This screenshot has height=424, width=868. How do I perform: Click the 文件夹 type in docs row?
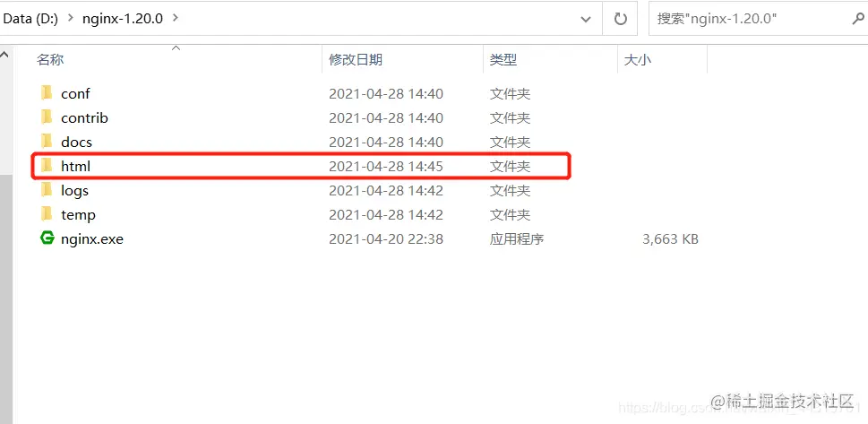[510, 142]
